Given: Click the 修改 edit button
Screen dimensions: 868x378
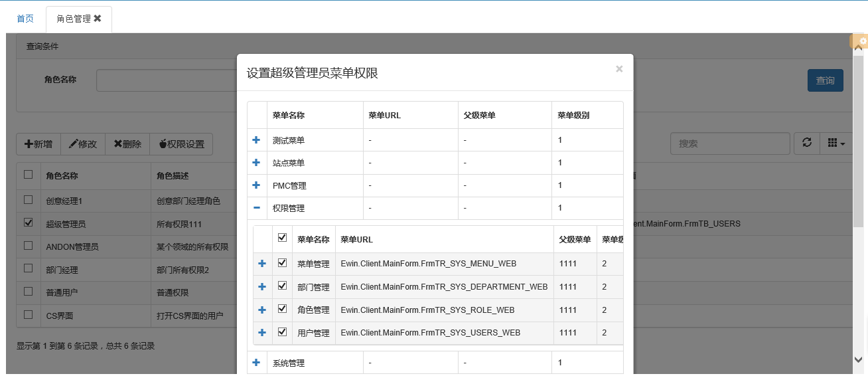Looking at the screenshot, I should (x=83, y=143).
